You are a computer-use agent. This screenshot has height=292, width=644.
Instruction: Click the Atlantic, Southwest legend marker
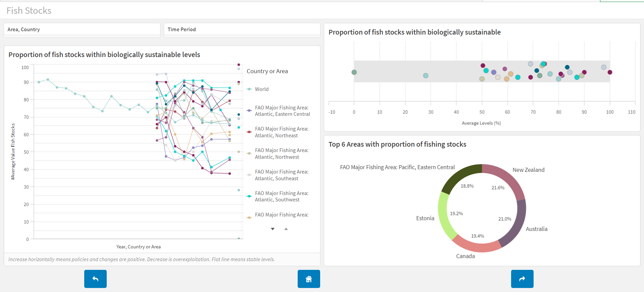249,196
